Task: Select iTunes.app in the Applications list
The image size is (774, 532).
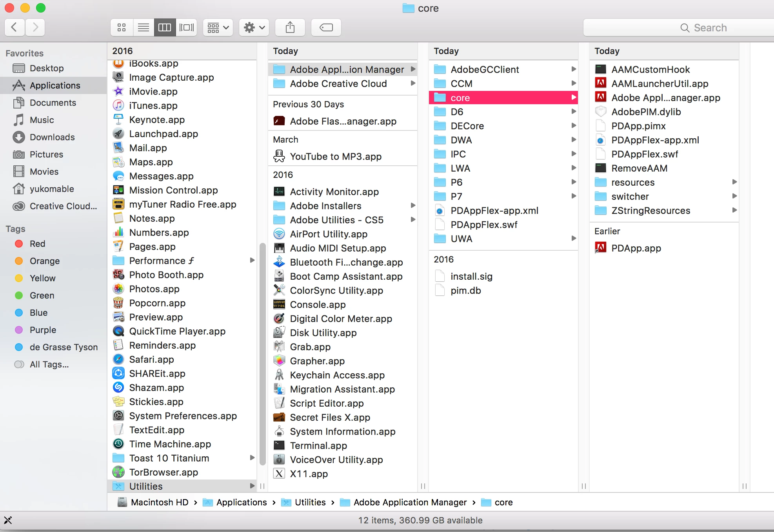Action: (153, 105)
